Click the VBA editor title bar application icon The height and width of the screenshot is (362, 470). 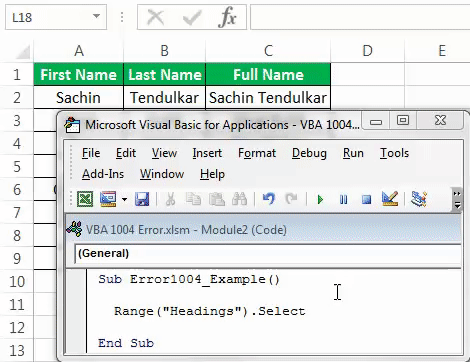pos(72,125)
